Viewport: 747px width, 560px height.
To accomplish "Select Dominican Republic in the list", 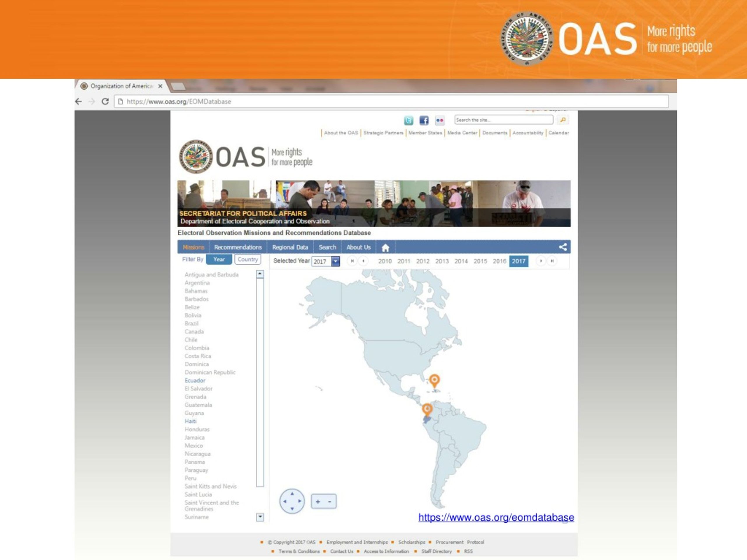I will coord(210,372).
